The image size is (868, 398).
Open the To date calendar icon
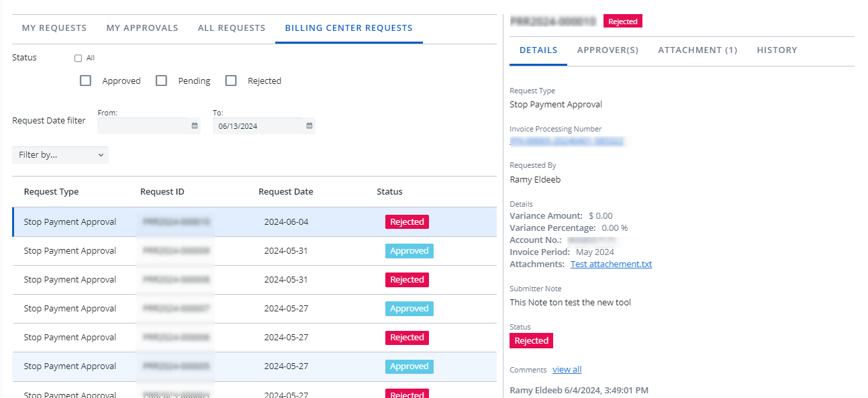click(309, 126)
